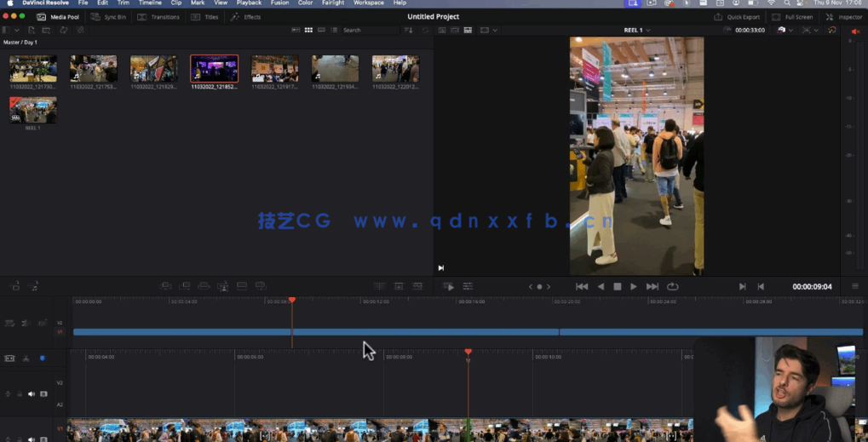Click the jog wheel dot control

coord(540,286)
